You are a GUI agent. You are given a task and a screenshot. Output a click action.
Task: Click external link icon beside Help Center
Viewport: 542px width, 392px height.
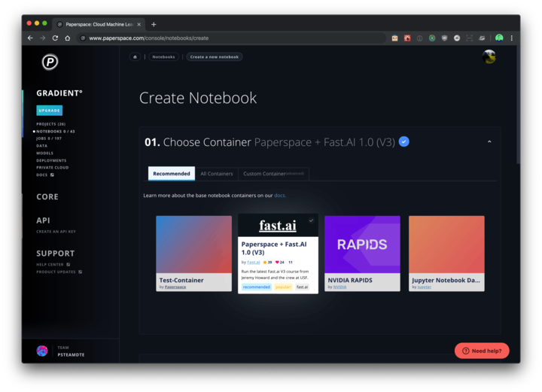coord(68,265)
